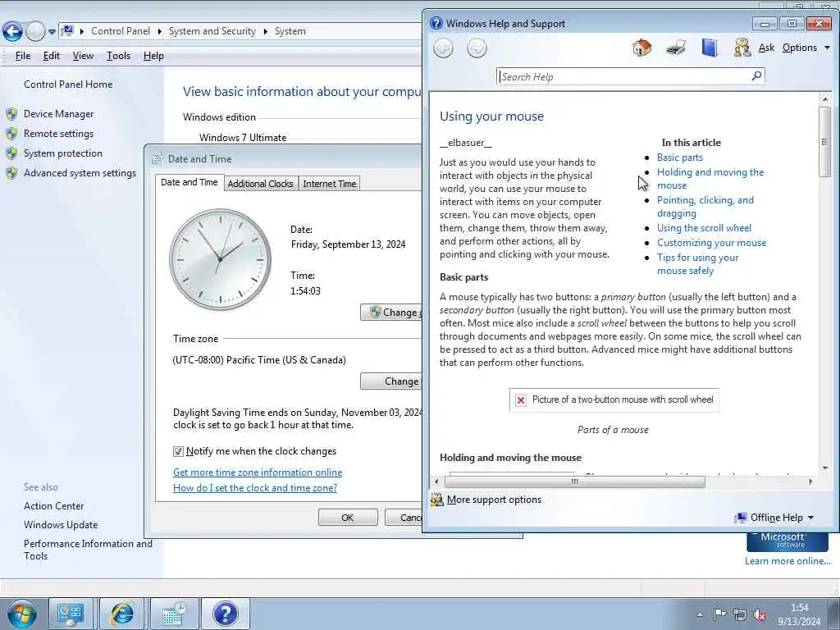Screen dimensions: 840x630
Task: Click shield icon beside Advanced system settings
Action: (11, 173)
